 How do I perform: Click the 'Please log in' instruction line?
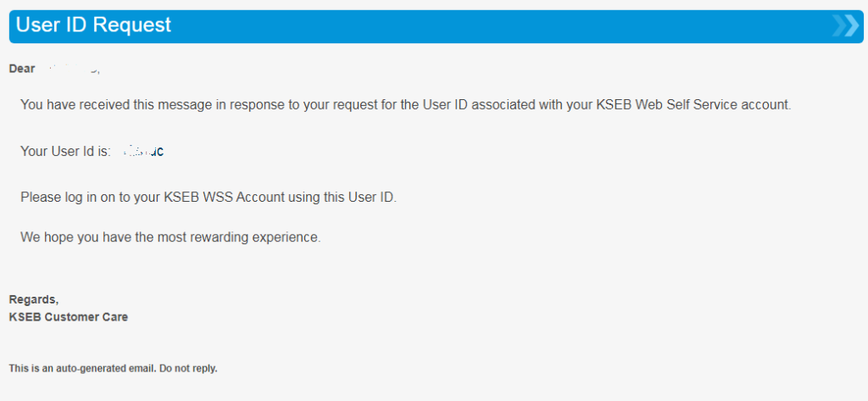(x=209, y=198)
